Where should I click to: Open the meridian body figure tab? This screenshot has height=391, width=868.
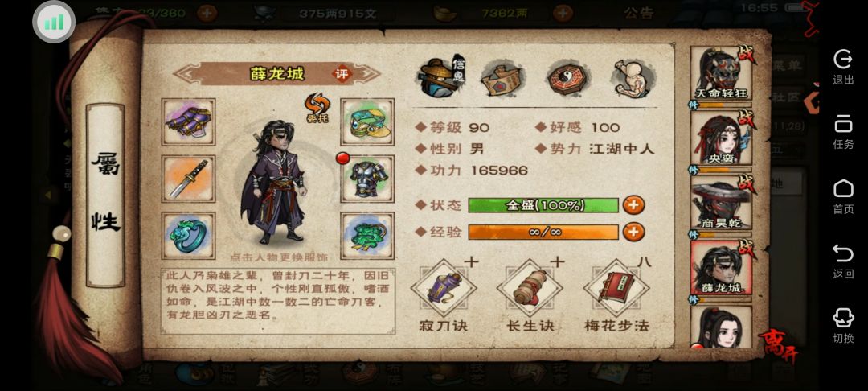pos(634,77)
